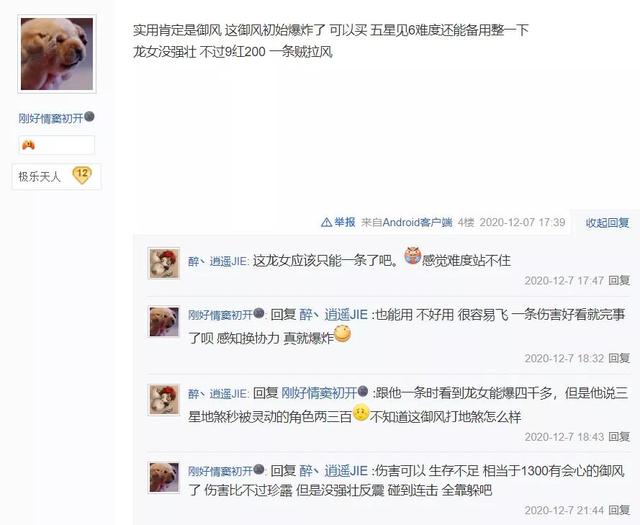Open puppy avatar in the last reply
This screenshot has width=640, height=525.
pos(164,476)
